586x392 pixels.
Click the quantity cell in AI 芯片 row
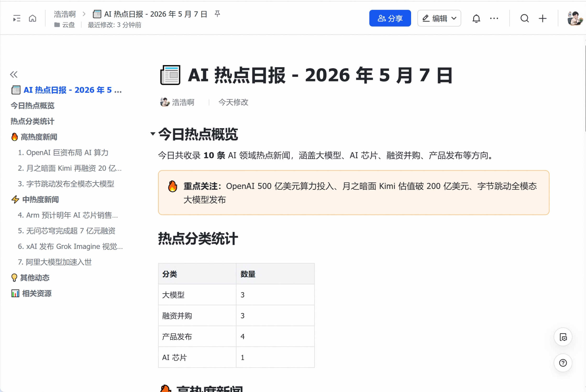pyautogui.click(x=275, y=357)
